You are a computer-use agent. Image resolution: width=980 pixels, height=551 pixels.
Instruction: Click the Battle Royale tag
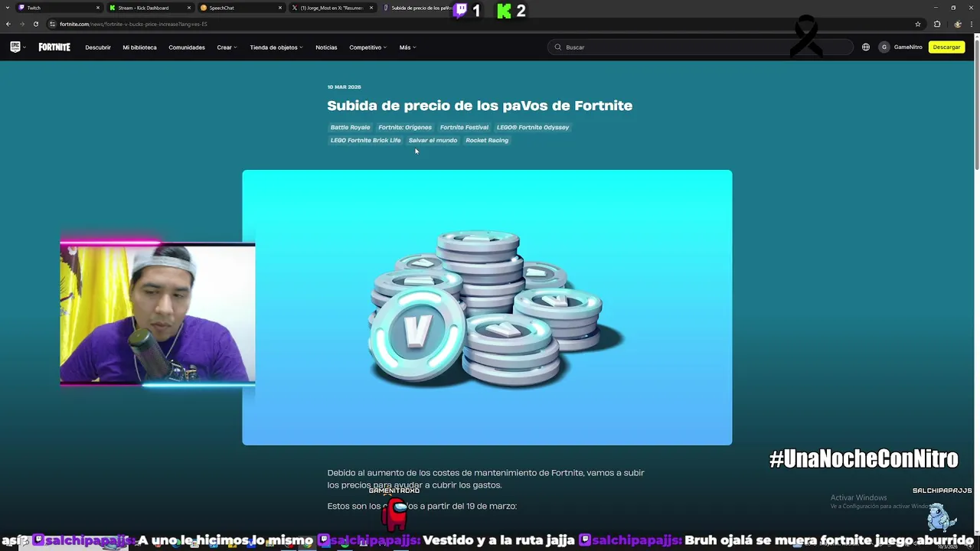coord(350,127)
